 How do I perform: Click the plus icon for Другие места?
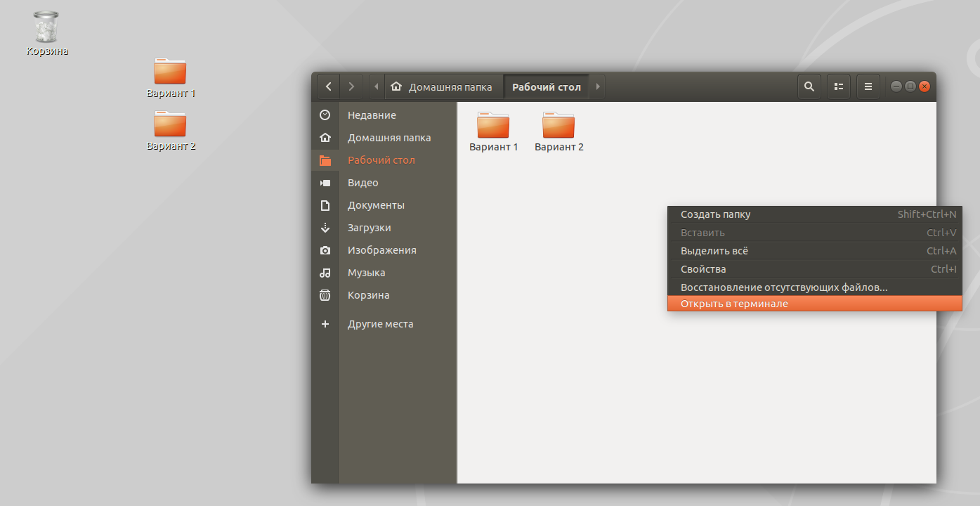(x=325, y=324)
